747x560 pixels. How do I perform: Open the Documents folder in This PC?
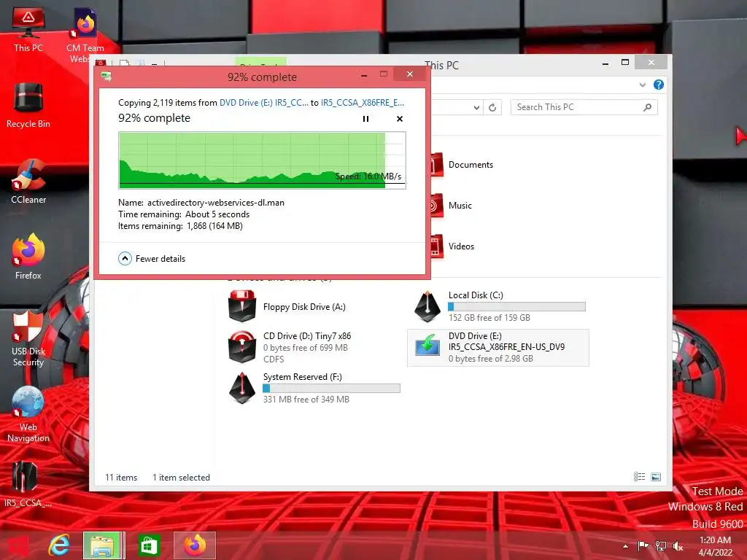click(462, 165)
